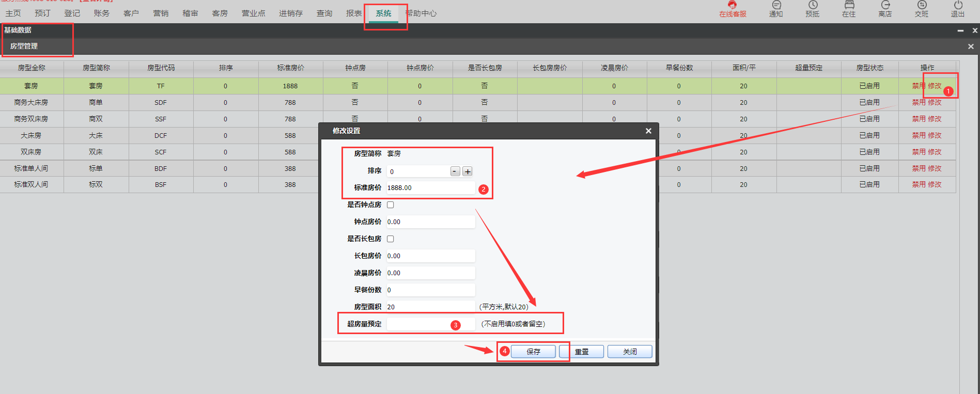Select the 标准双人间 row name cell
The image size is (980, 394).
(x=31, y=184)
